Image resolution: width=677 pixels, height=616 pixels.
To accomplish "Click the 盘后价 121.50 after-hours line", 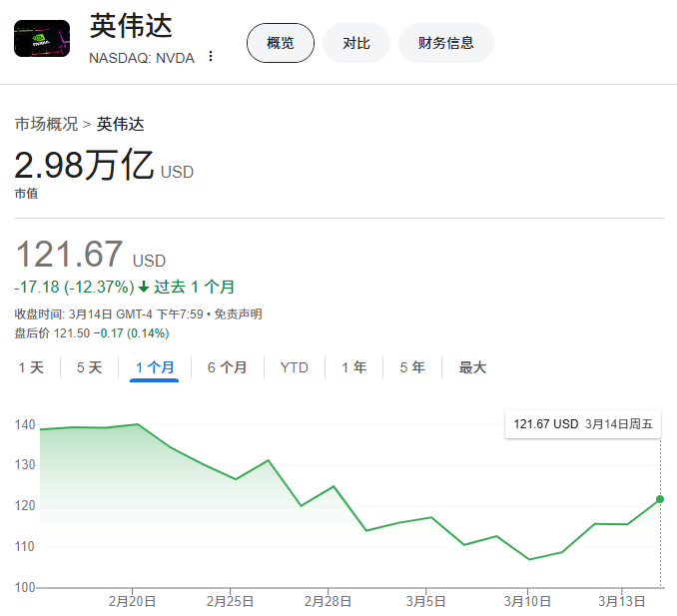I will (92, 332).
